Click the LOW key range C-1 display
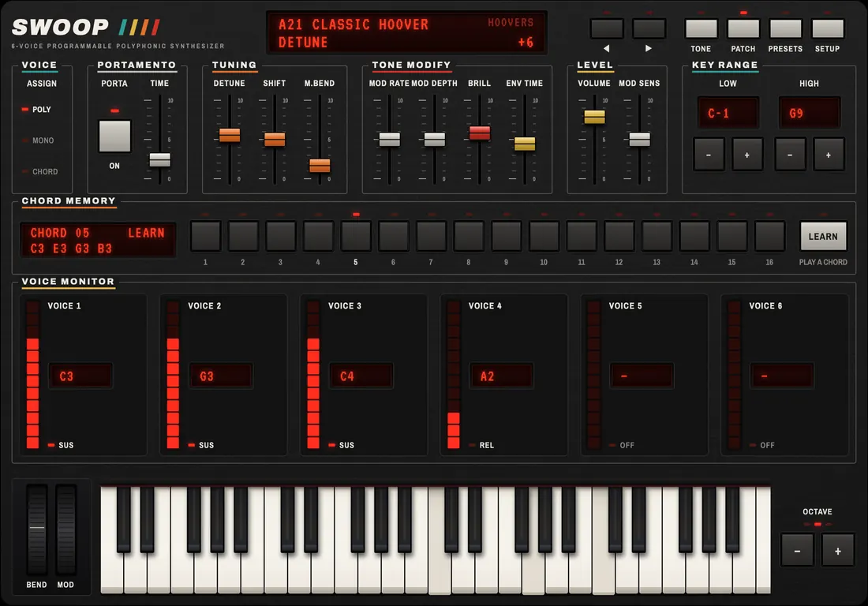Viewport: 868px width, 606px height. point(728,113)
